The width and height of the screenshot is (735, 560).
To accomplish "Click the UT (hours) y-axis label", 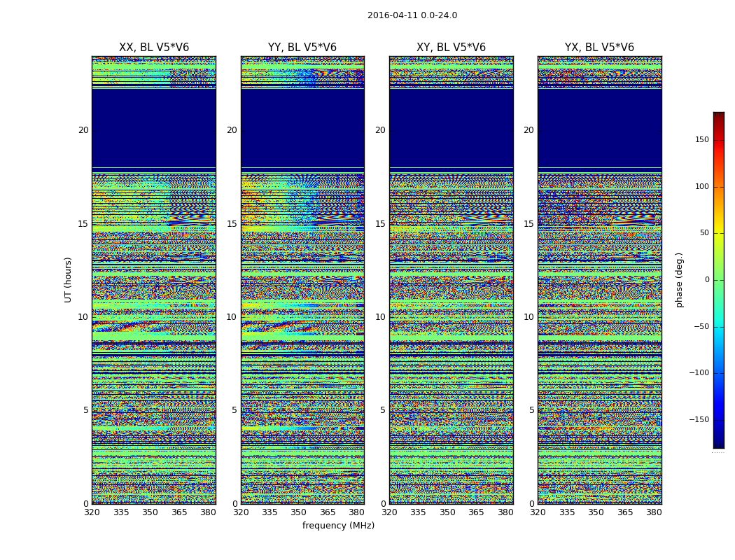I will pos(69,279).
